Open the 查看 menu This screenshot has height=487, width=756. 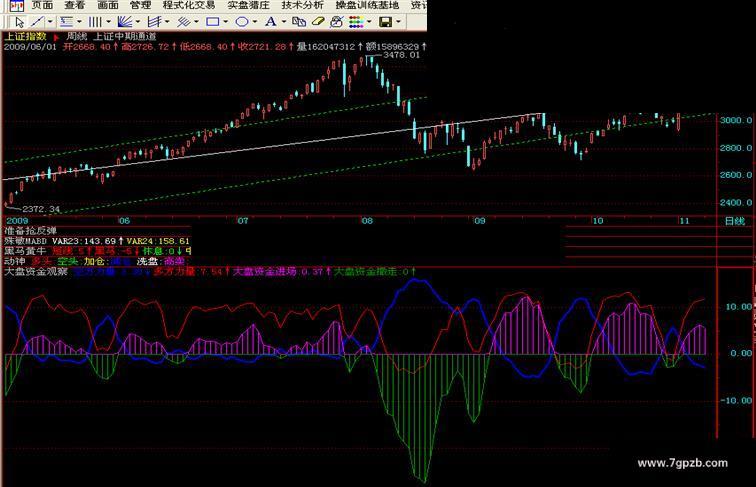click(75, 5)
